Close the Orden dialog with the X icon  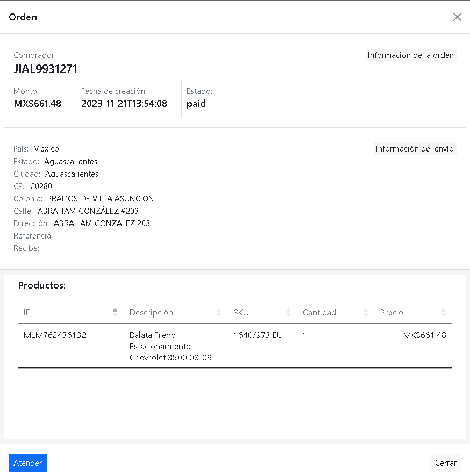[457, 17]
